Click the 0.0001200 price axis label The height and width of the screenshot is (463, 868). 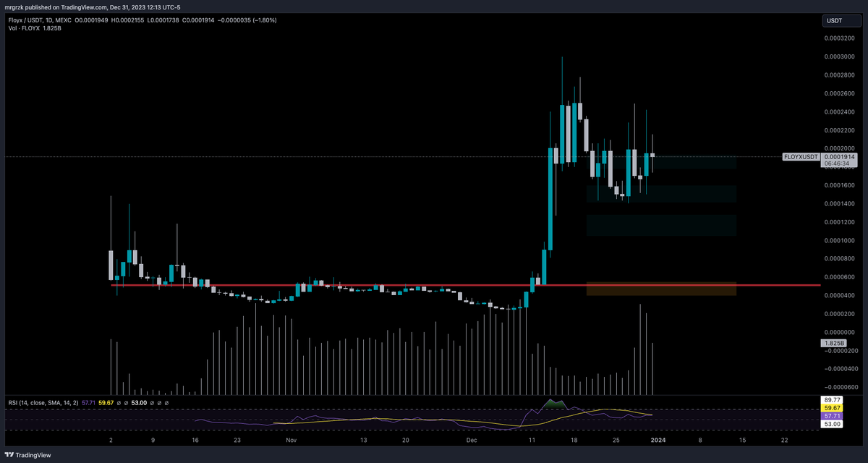coord(839,222)
